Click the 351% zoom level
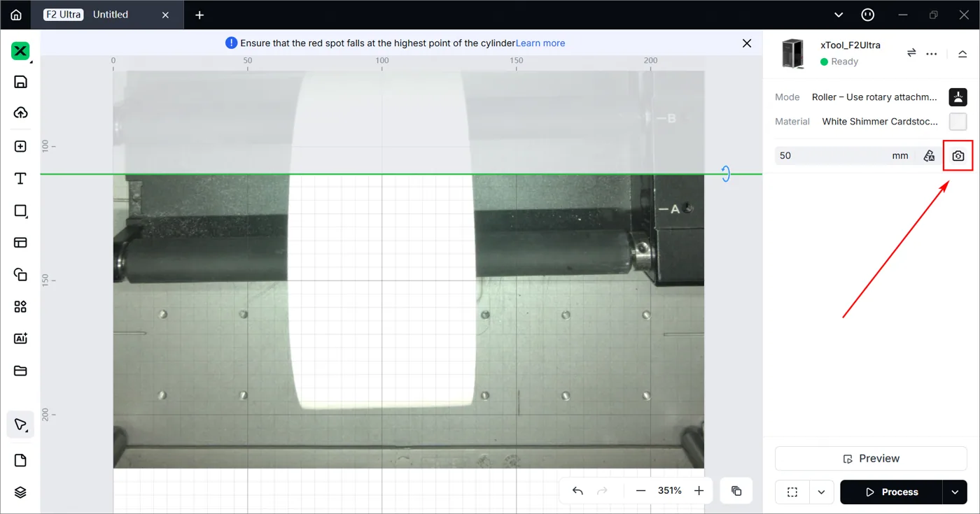 pos(669,491)
